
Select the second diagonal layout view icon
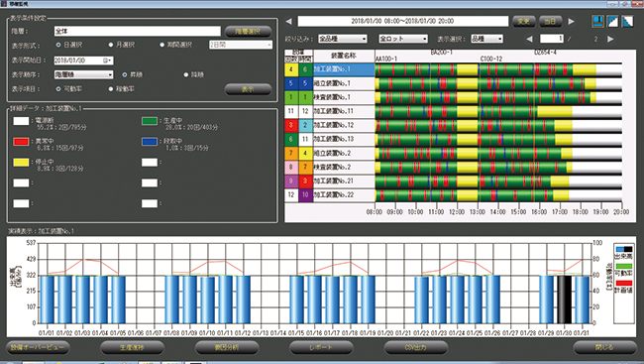pos(612,22)
